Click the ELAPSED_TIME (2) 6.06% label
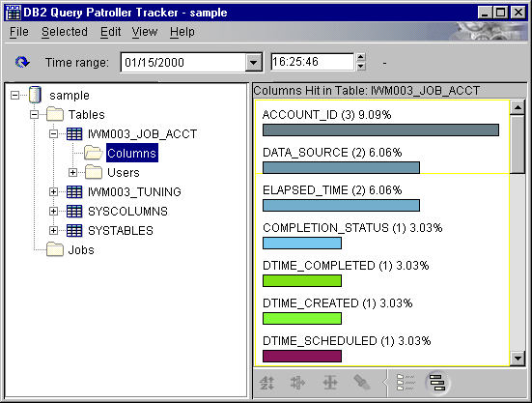This screenshot has height=403, width=532. 332,190
